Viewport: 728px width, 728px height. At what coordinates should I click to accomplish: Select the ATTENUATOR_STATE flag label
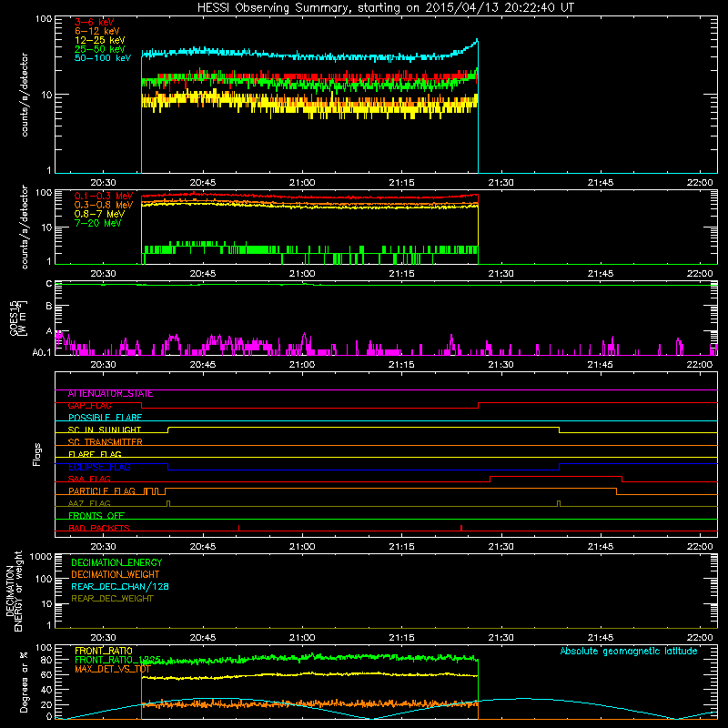(110, 394)
